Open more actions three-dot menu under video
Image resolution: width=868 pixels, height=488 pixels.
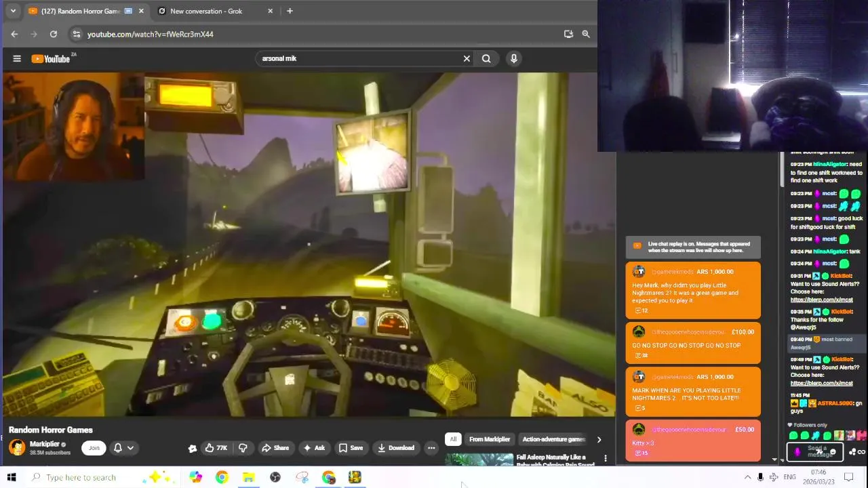(x=431, y=448)
